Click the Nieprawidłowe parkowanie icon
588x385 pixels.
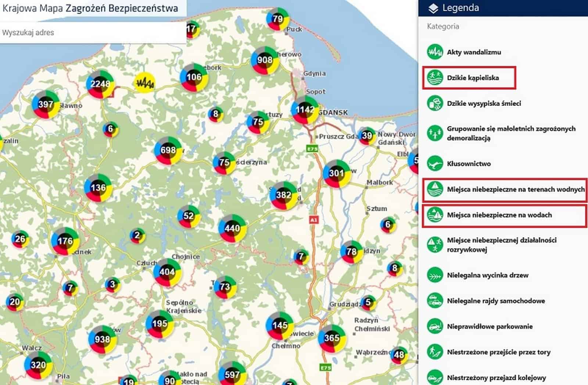point(435,326)
